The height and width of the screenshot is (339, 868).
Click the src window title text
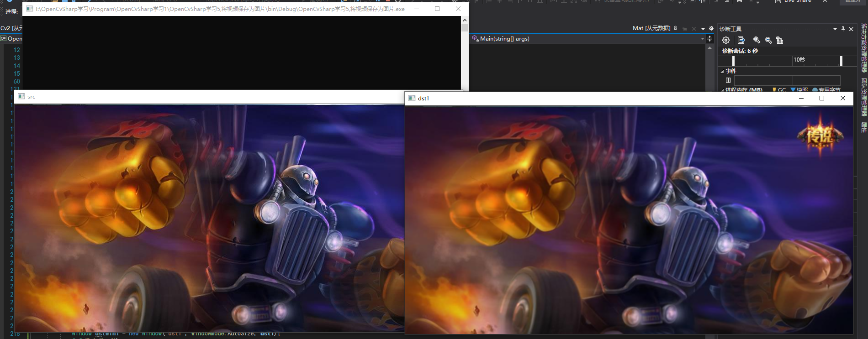(x=31, y=97)
